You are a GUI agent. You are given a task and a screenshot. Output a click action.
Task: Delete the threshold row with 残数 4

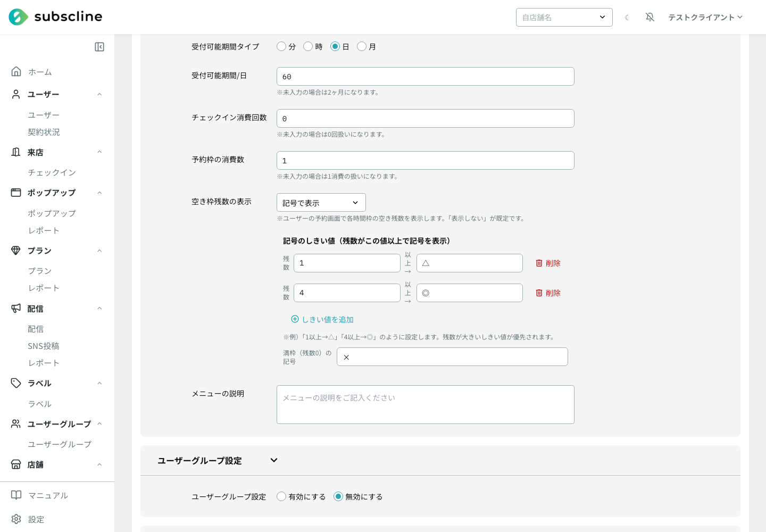(x=548, y=293)
